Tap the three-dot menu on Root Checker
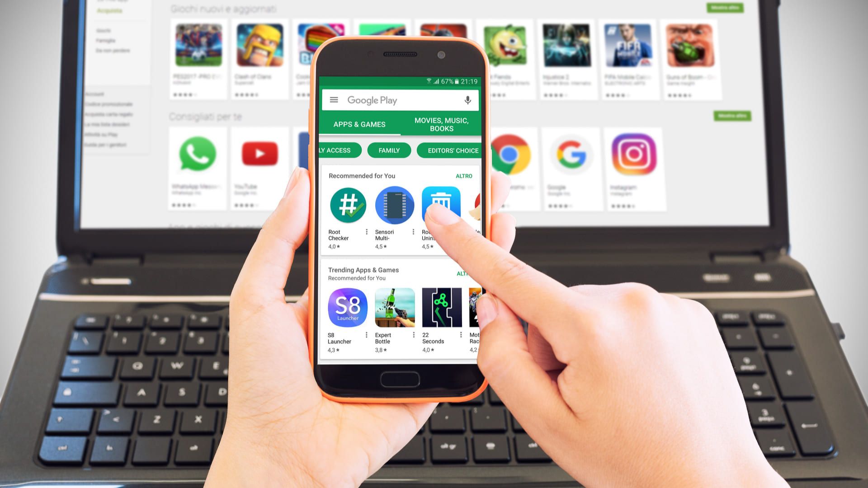 (x=366, y=232)
